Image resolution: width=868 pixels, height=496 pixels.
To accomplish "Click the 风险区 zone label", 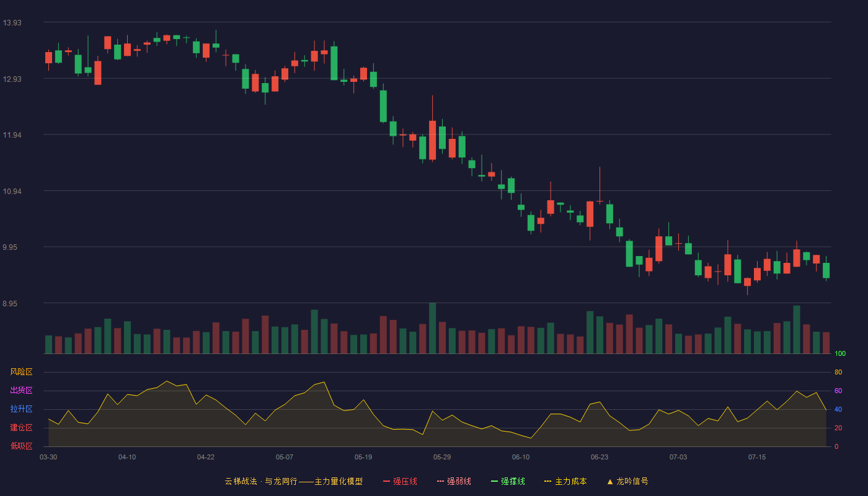I will click(x=21, y=372).
